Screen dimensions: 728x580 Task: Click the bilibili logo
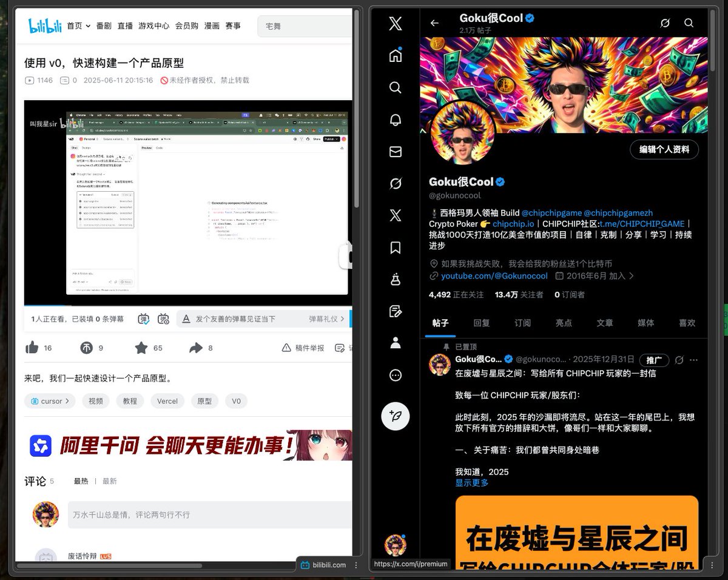point(44,25)
